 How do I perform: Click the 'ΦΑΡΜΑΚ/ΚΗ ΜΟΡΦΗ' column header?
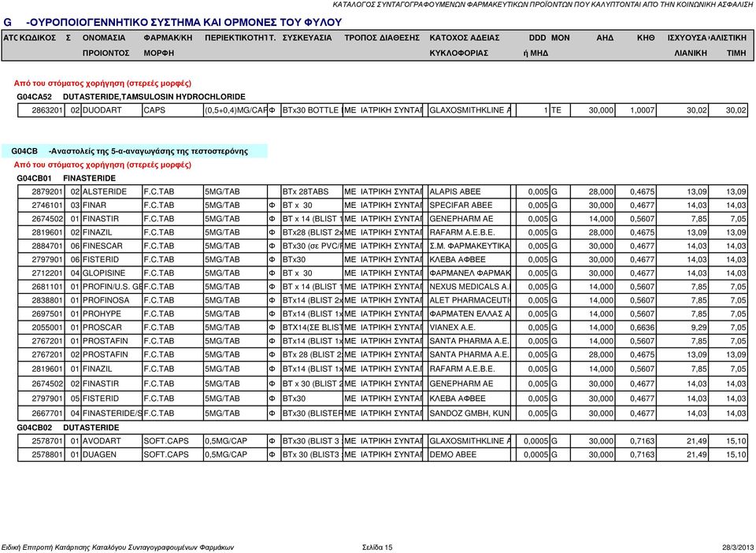tap(168, 46)
